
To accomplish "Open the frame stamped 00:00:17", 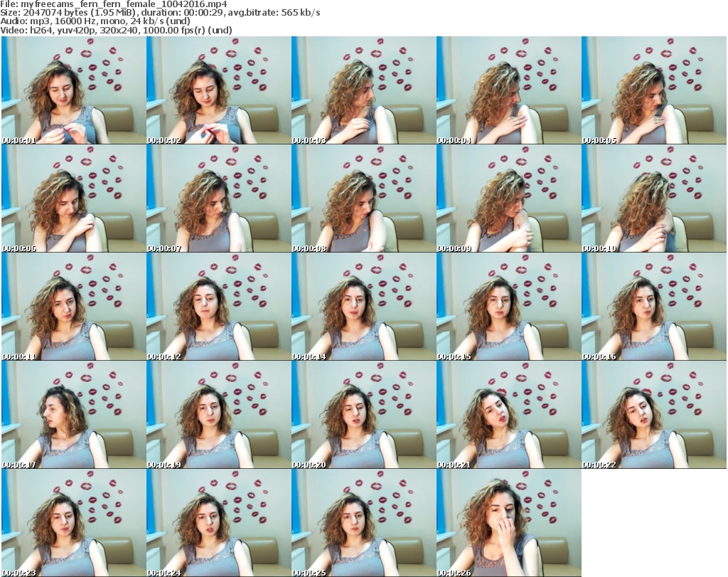I will (x=73, y=415).
